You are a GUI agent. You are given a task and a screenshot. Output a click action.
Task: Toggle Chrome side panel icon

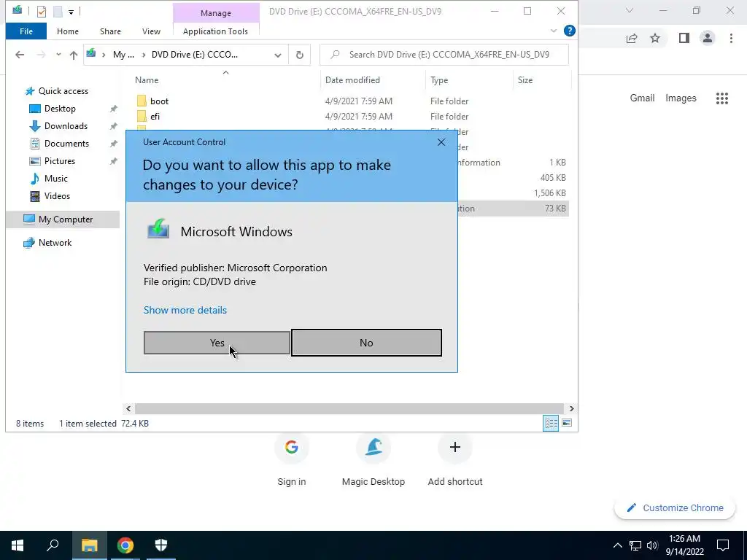tap(684, 38)
